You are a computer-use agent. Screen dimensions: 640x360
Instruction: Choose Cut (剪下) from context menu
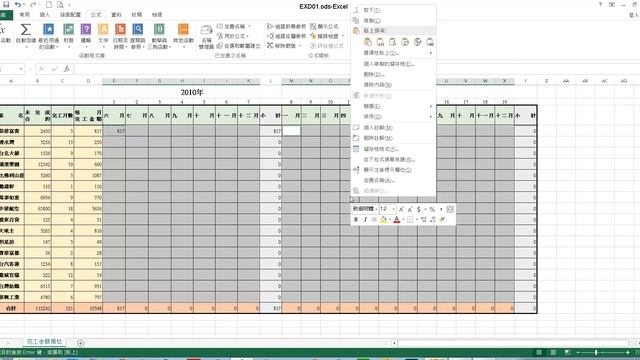pos(393,10)
